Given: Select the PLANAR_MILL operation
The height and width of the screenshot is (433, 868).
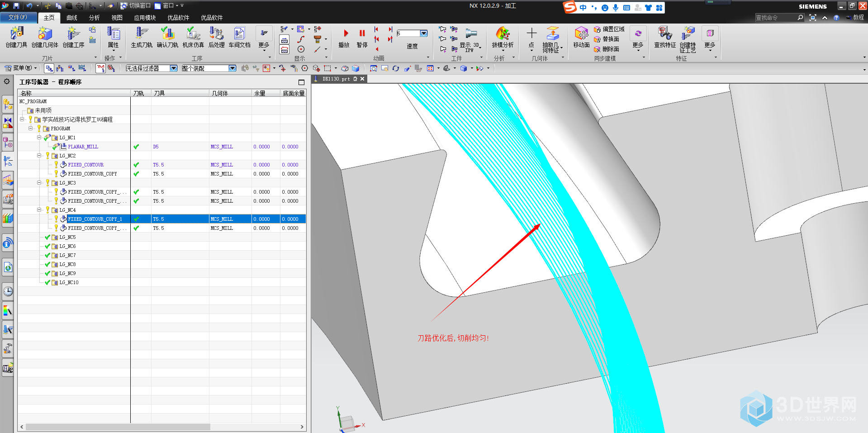Looking at the screenshot, I should [83, 147].
